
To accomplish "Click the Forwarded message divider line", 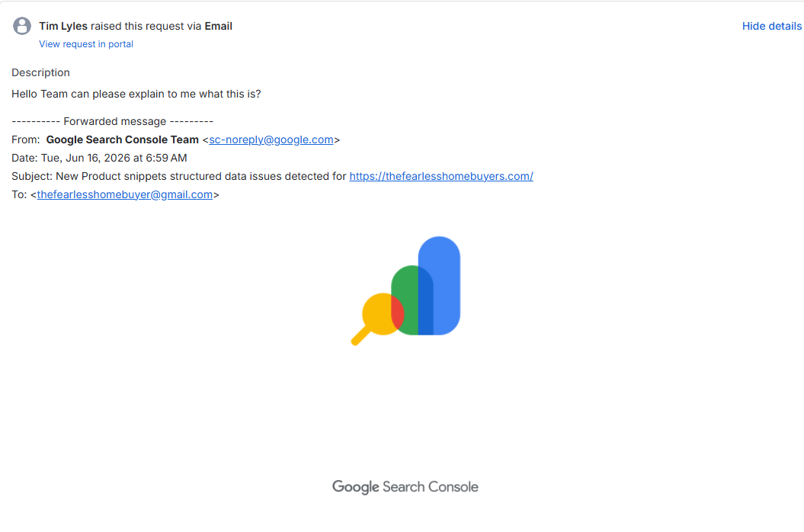I will click(112, 122).
